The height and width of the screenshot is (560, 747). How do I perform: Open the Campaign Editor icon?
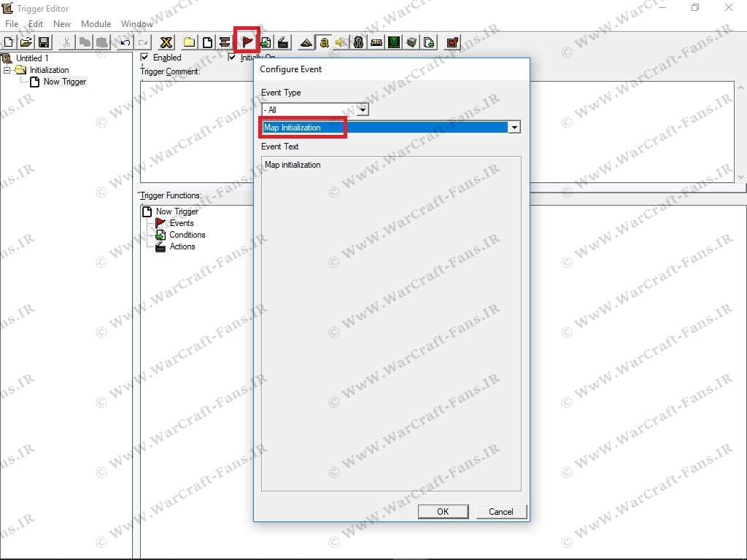click(376, 42)
